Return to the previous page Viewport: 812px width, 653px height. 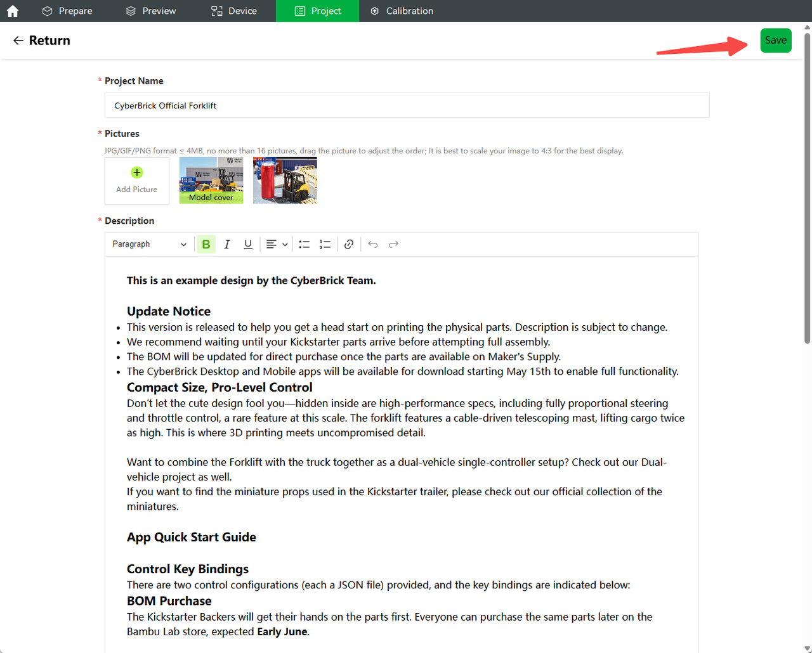pyautogui.click(x=41, y=41)
